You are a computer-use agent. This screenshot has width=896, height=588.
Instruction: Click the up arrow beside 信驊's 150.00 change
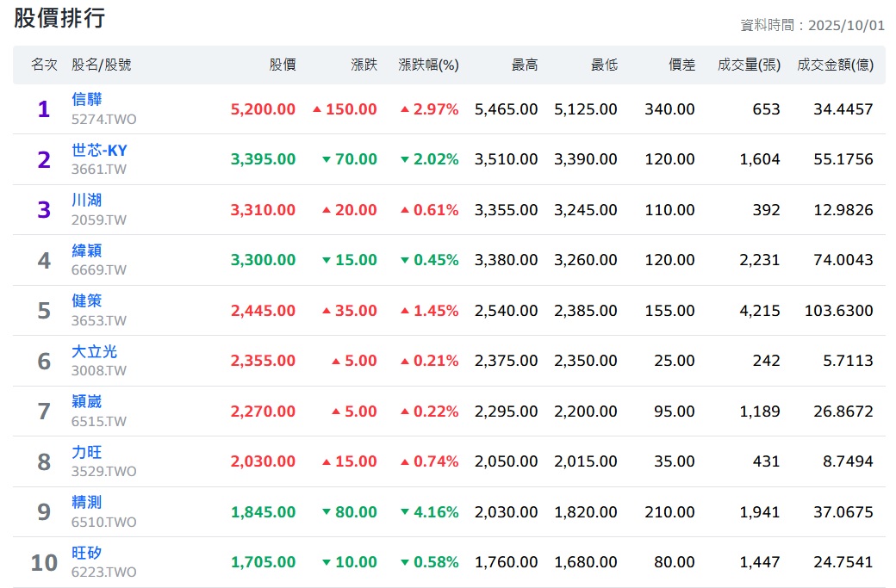(317, 109)
